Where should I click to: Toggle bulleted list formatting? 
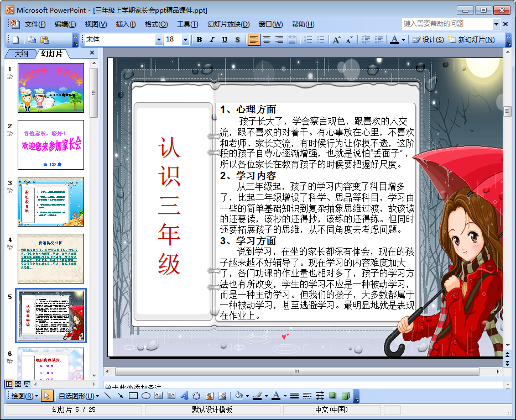tap(321, 40)
